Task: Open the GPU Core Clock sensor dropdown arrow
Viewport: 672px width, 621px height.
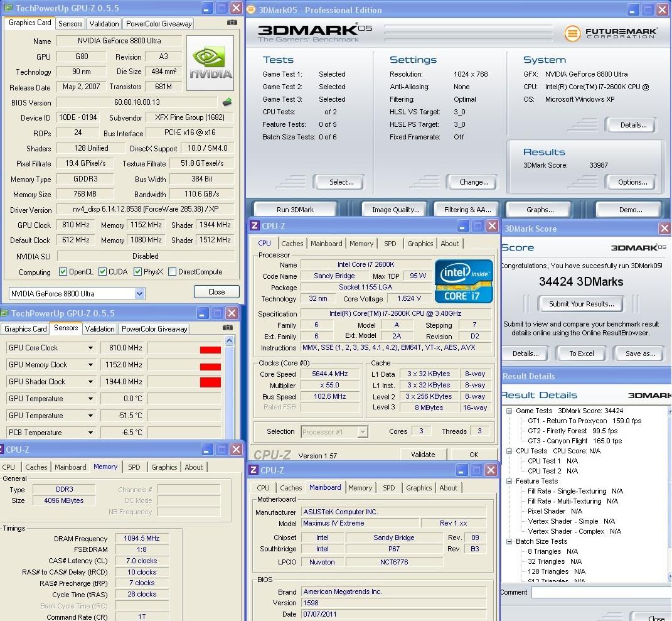Action: pos(90,348)
